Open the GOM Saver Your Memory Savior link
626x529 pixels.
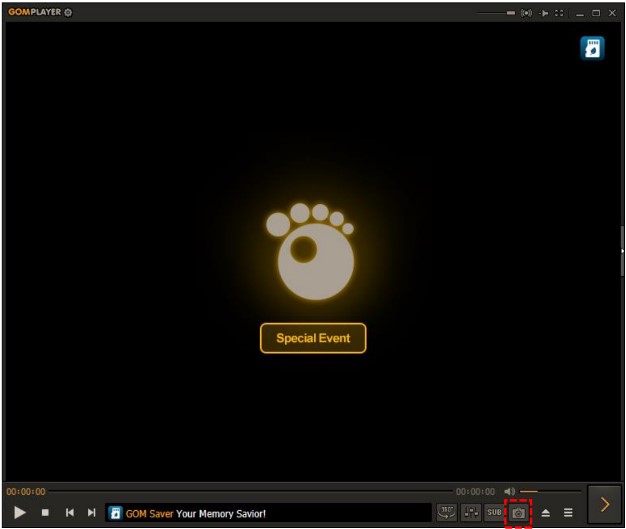pyautogui.click(x=195, y=513)
